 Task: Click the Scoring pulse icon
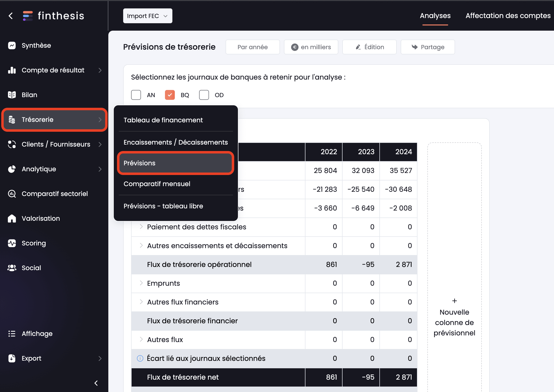coord(12,243)
